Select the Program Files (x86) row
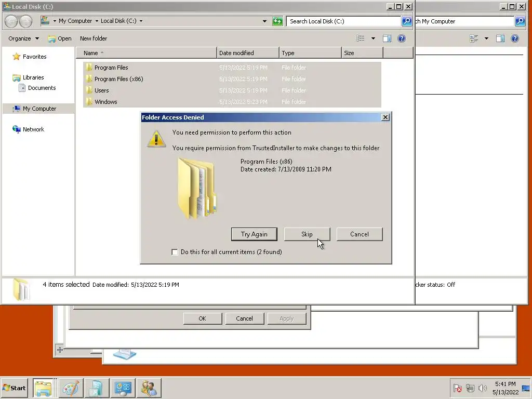The width and height of the screenshot is (532, 399). click(232, 79)
